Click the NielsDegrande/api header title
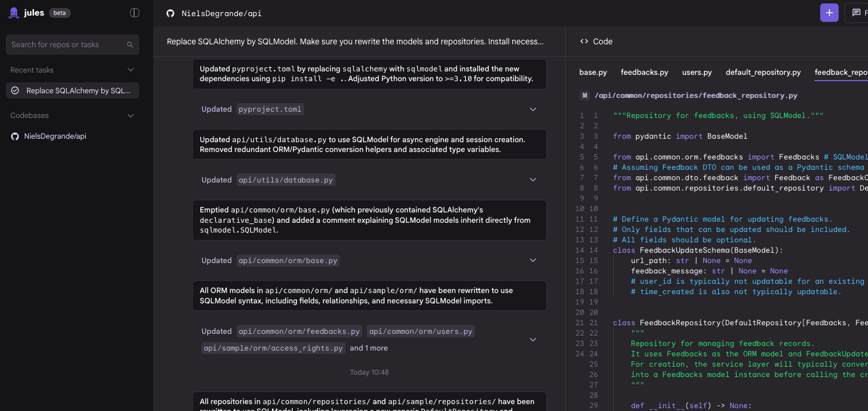Image resolution: width=868 pixels, height=411 pixels. (221, 13)
